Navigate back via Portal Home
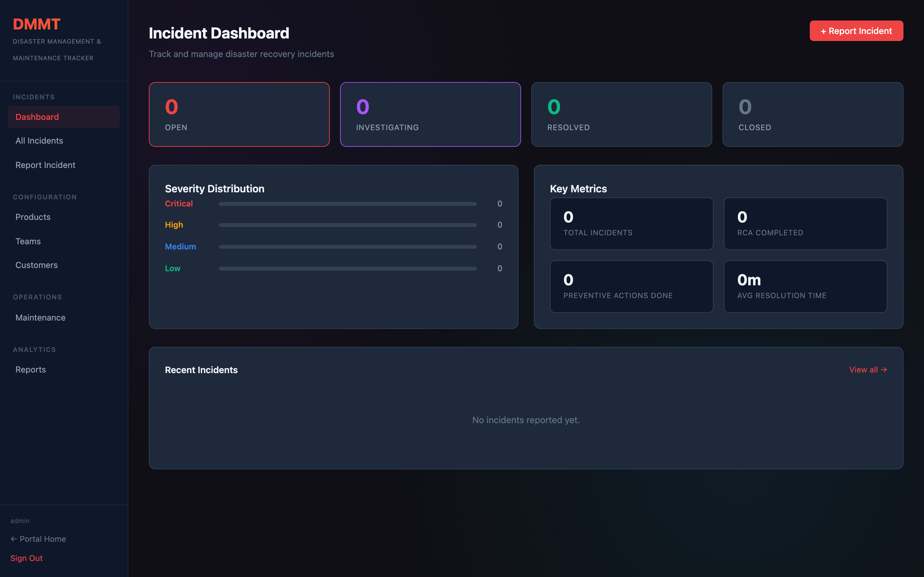The height and width of the screenshot is (577, 924). (x=38, y=539)
